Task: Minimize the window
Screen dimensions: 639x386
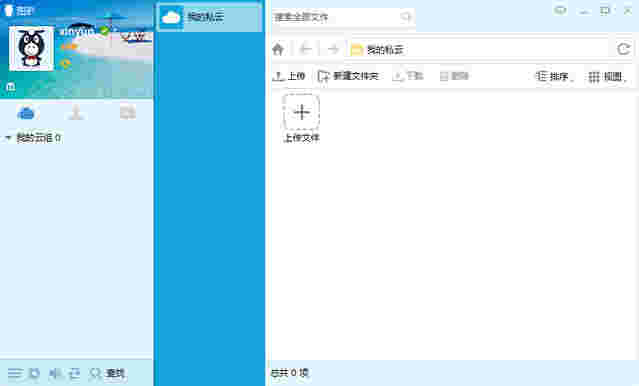Action: pos(584,11)
